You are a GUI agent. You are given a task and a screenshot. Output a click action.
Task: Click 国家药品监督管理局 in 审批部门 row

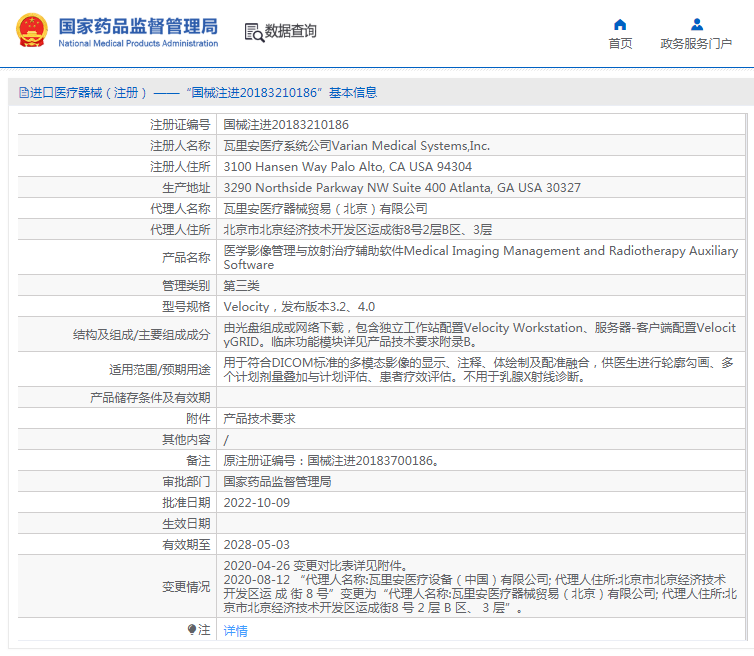(x=277, y=481)
